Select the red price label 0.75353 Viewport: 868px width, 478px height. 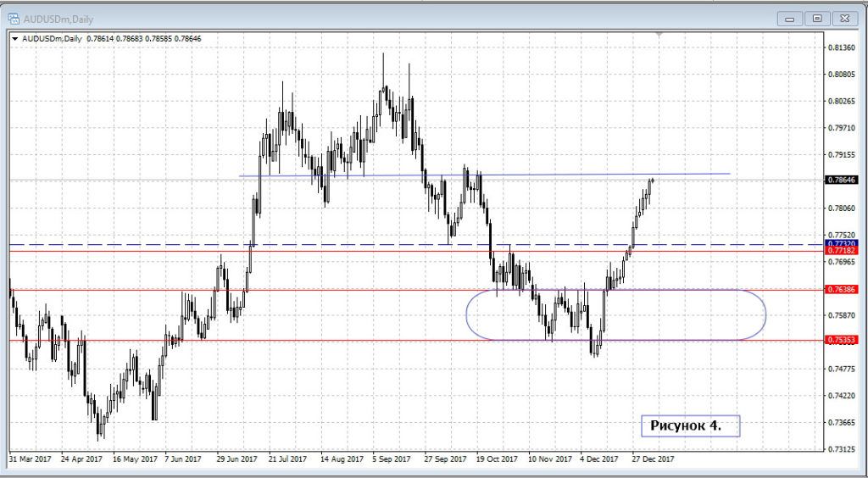click(x=841, y=340)
